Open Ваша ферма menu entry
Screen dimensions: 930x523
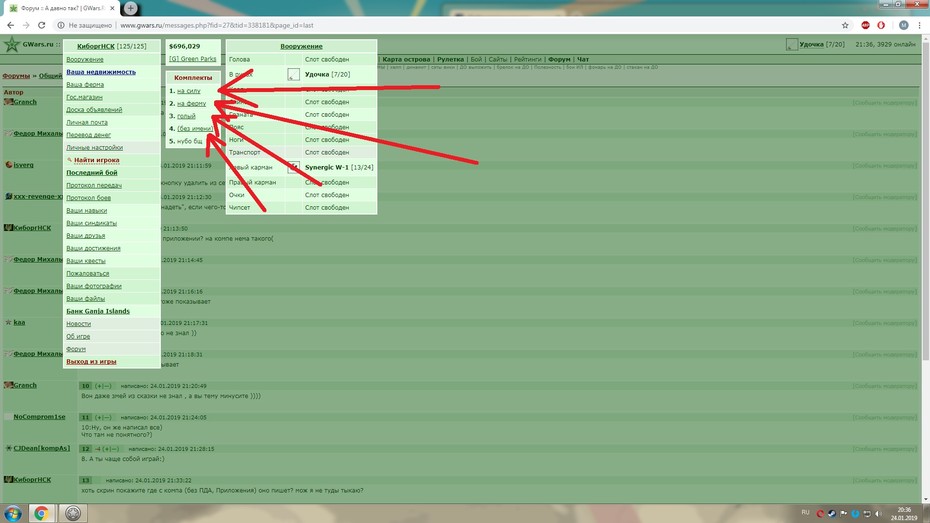[x=85, y=85]
